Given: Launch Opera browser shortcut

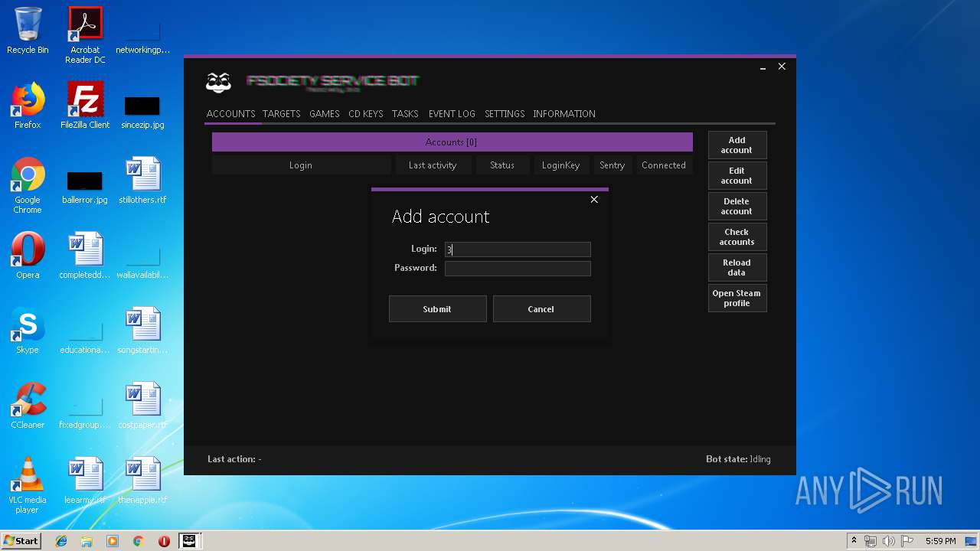Looking at the screenshot, I should (x=28, y=256).
